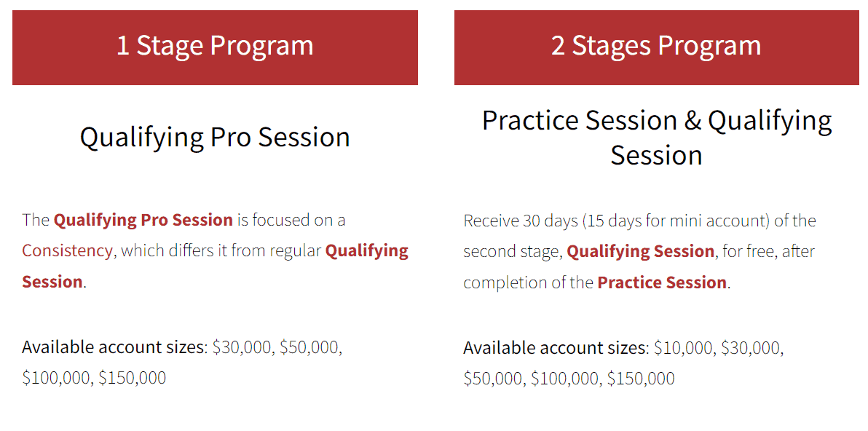Select $150,000 size under 1 Stage Program
The height and width of the screenshot is (431, 868).
pyautogui.click(x=133, y=379)
